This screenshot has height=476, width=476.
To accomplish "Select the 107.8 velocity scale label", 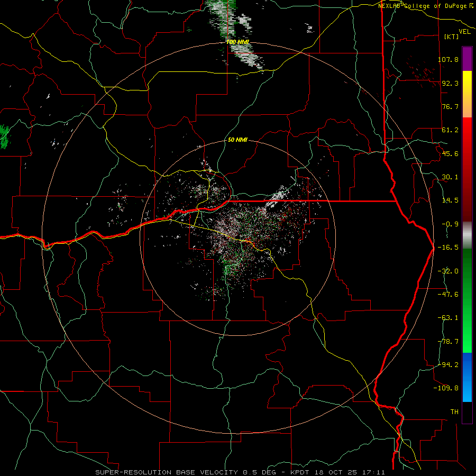I will tap(448, 59).
